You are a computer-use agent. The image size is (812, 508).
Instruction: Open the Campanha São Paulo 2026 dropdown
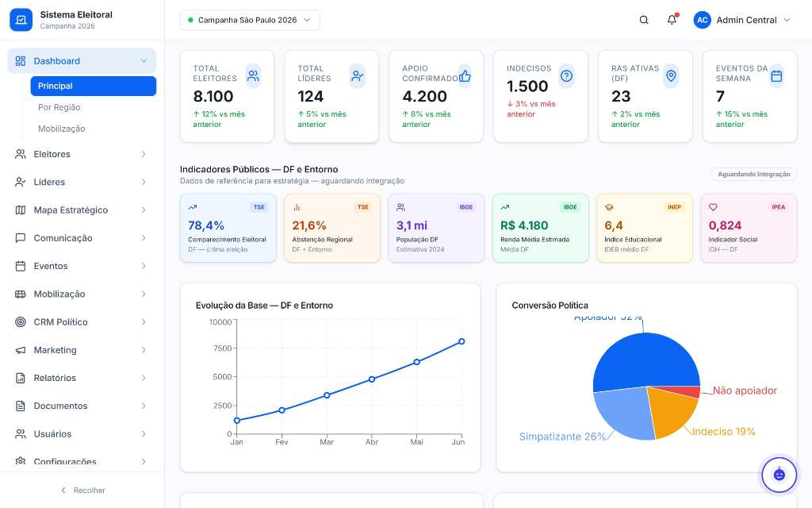pos(250,20)
